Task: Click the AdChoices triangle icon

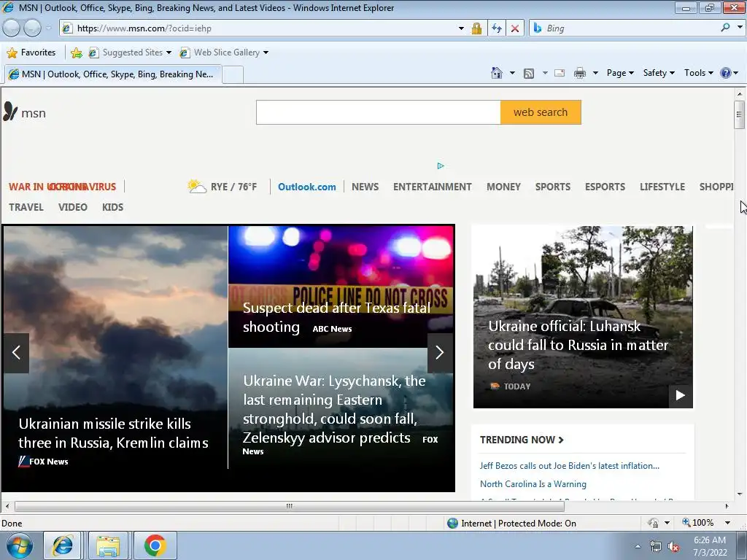Action: point(441,166)
